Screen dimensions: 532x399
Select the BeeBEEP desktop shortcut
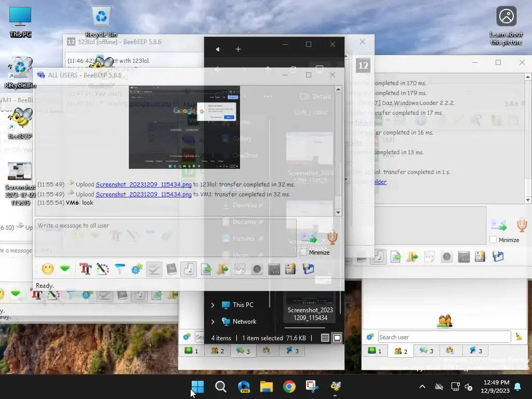(20, 123)
